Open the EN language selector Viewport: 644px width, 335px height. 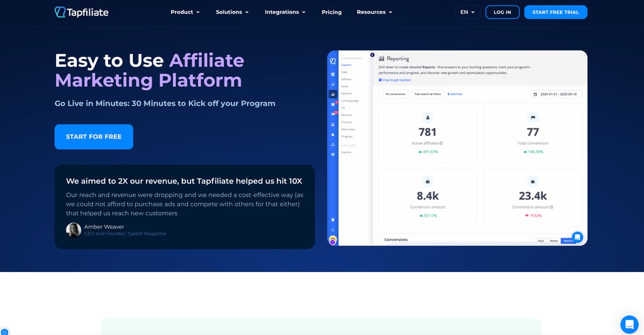pos(467,13)
